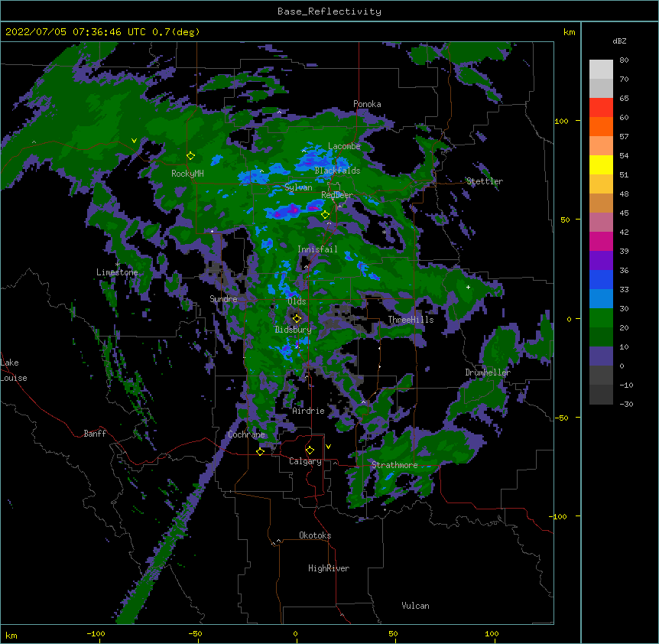Click the Vulcan town label

point(415,605)
